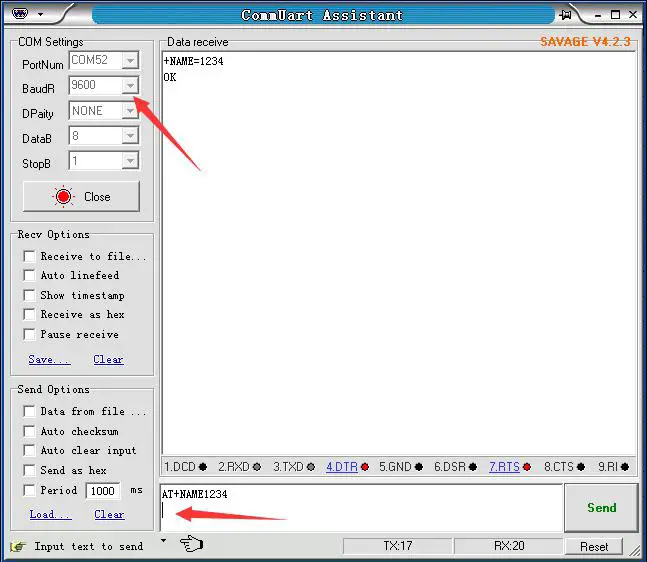Image resolution: width=647 pixels, height=562 pixels.
Task: Click the pin window icon in title bar
Action: pyautogui.click(x=565, y=15)
